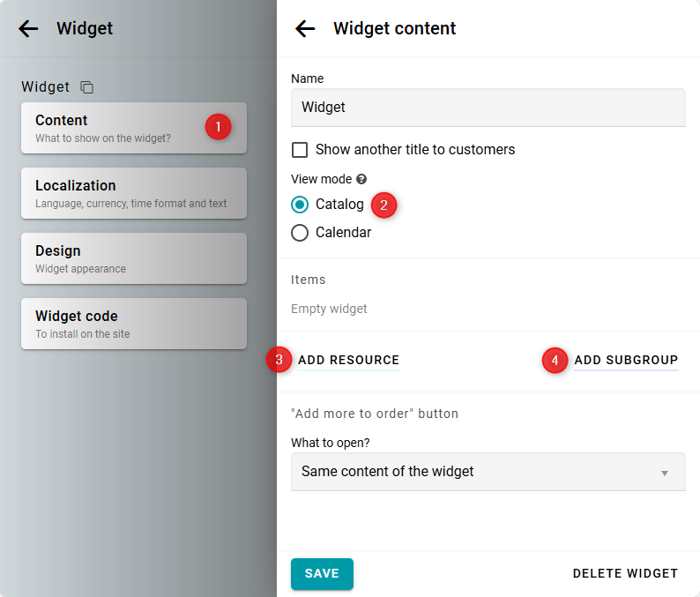The image size is (700, 597).
Task: Click back arrow beside Widget content
Action: (x=305, y=28)
